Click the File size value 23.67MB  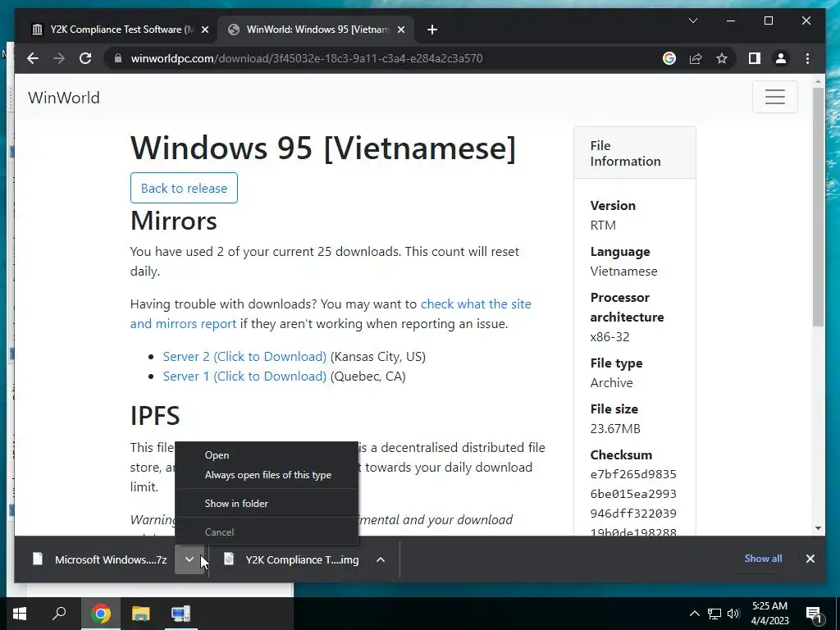615,428
